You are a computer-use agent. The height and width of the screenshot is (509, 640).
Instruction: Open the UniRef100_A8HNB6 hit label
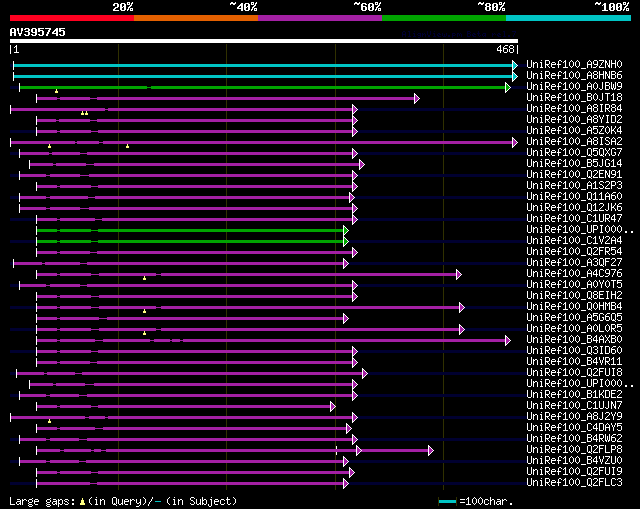tap(574, 76)
